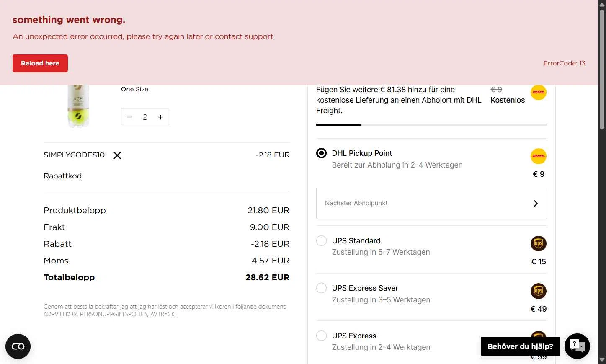Click the Moms 4.57 EUR value

click(271, 261)
